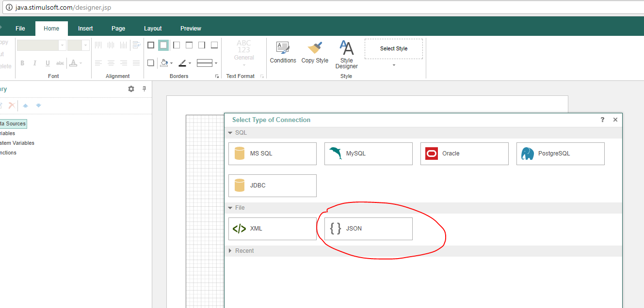This screenshot has height=308, width=644.
Task: Open the Text Format dialog launcher
Action: (262, 77)
